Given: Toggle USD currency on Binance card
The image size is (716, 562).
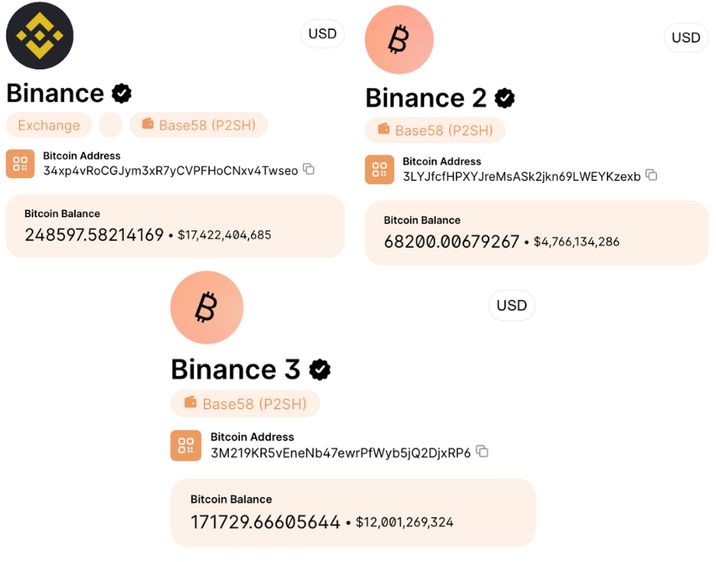Looking at the screenshot, I should coord(323,34).
